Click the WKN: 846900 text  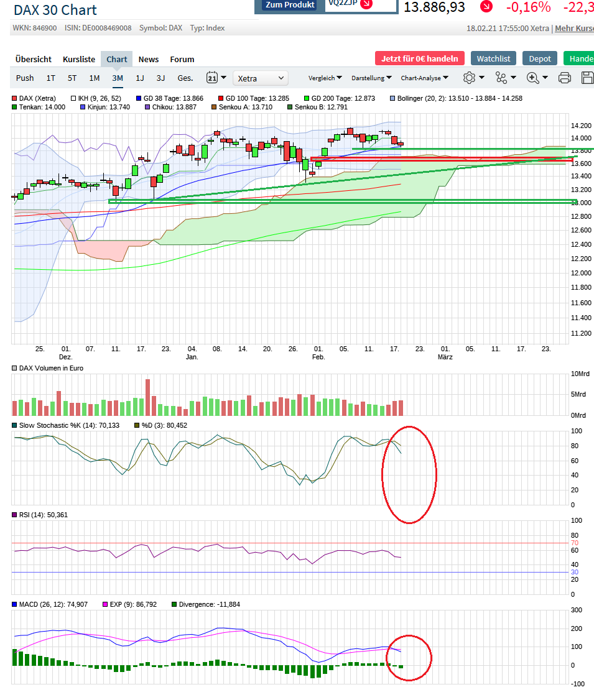click(35, 28)
